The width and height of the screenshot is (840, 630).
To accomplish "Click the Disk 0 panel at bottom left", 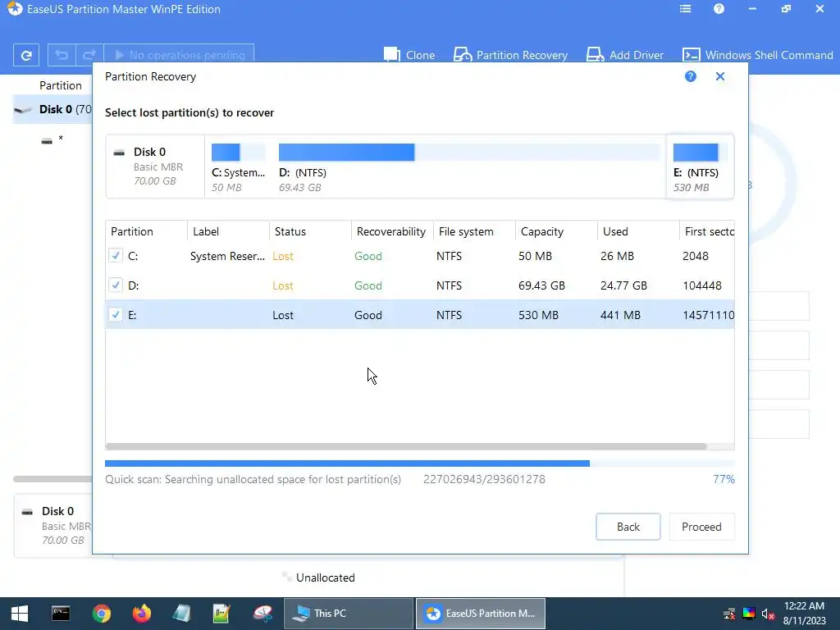I will (53, 525).
